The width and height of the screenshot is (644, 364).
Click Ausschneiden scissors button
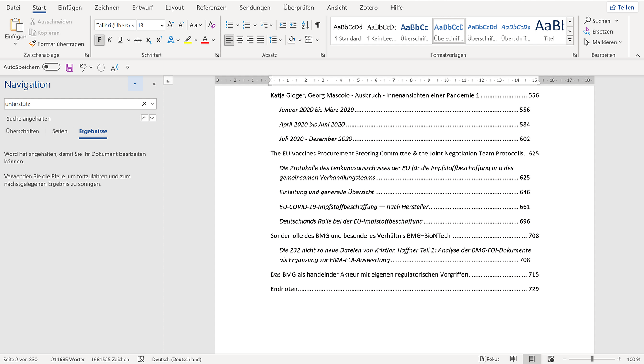click(51, 22)
